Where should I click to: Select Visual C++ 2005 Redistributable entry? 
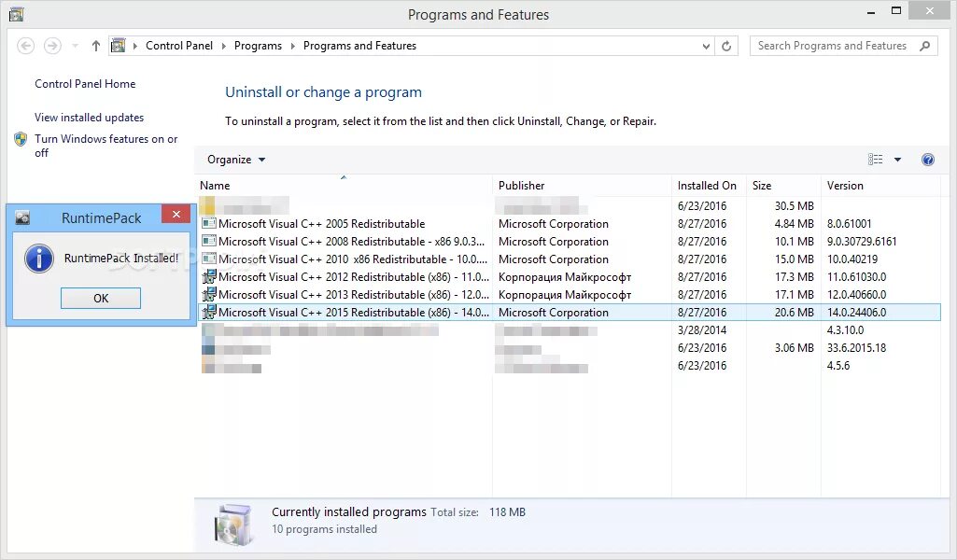(569, 224)
